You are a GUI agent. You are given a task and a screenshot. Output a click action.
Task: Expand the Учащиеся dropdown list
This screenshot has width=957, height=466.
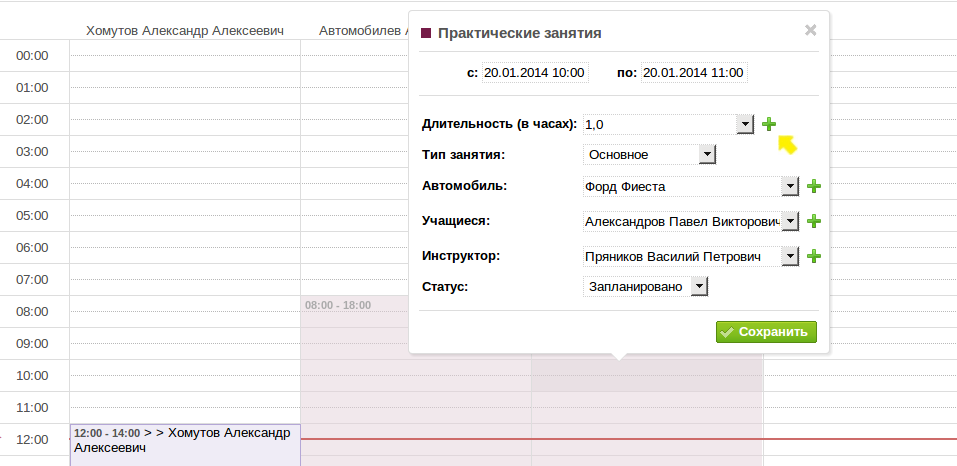pos(789,222)
